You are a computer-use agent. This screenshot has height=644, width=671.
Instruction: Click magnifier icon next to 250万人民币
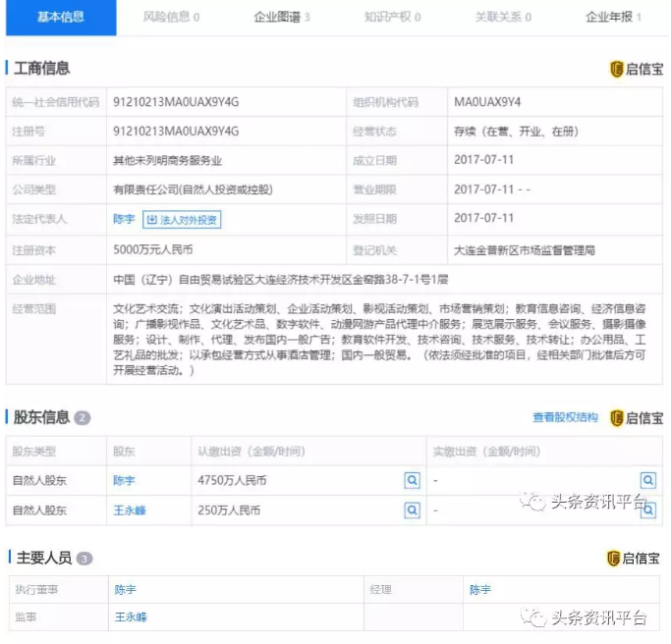point(412,510)
